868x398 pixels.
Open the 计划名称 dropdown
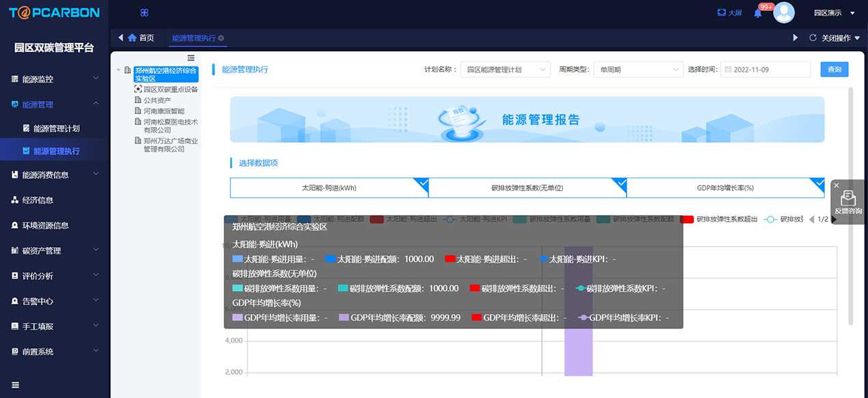[x=505, y=70]
